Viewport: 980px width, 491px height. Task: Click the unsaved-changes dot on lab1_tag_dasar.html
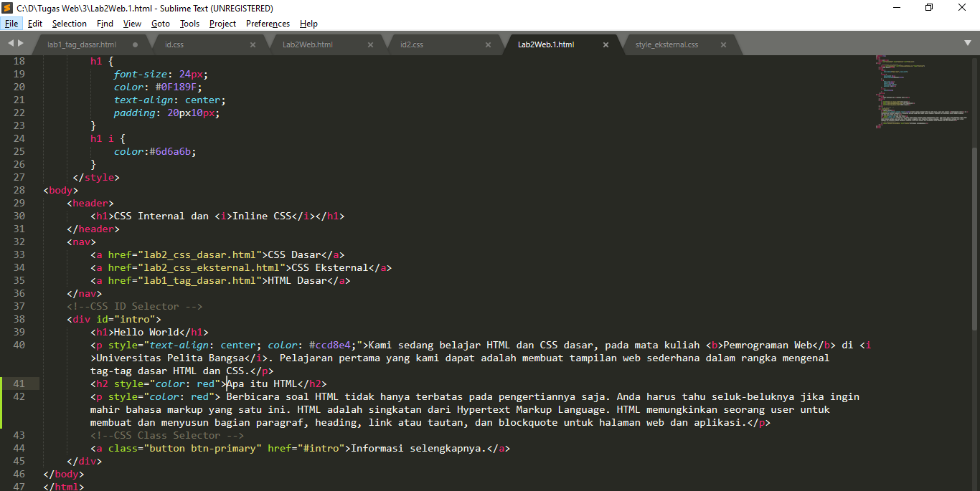coord(134,44)
